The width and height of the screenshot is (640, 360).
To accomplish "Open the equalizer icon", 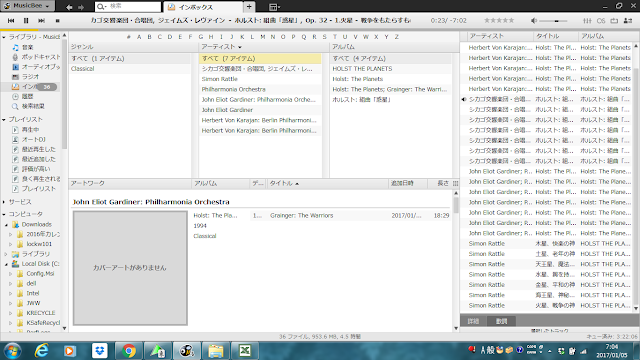I will point(587,20).
